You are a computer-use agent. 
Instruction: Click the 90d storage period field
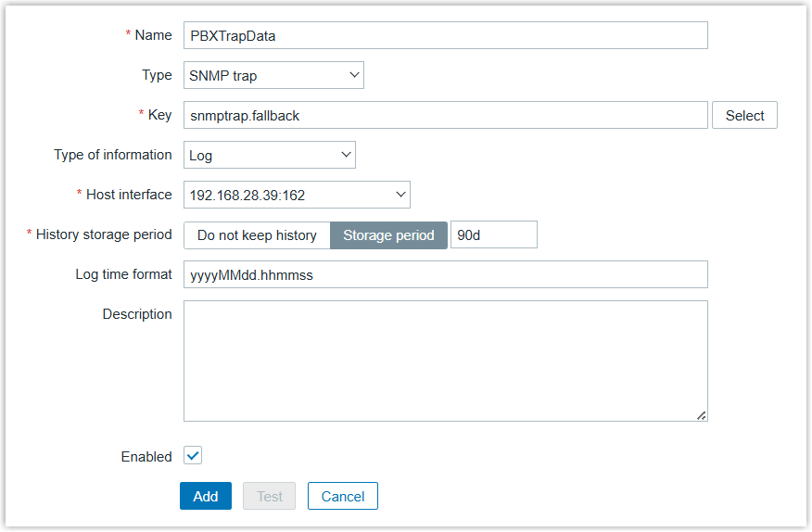(x=493, y=235)
